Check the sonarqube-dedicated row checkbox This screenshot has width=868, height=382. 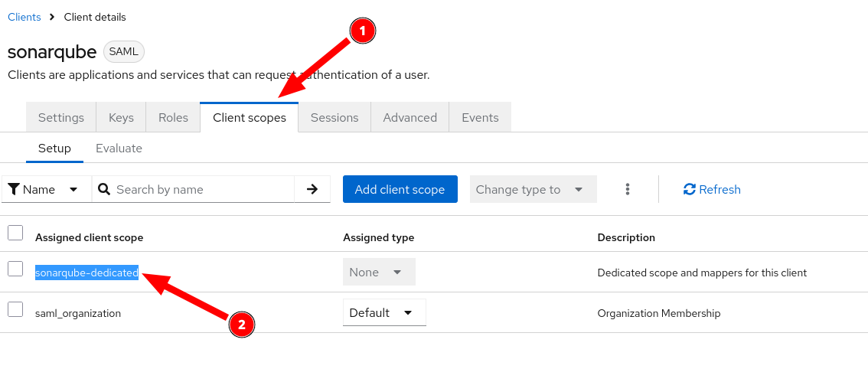15,269
